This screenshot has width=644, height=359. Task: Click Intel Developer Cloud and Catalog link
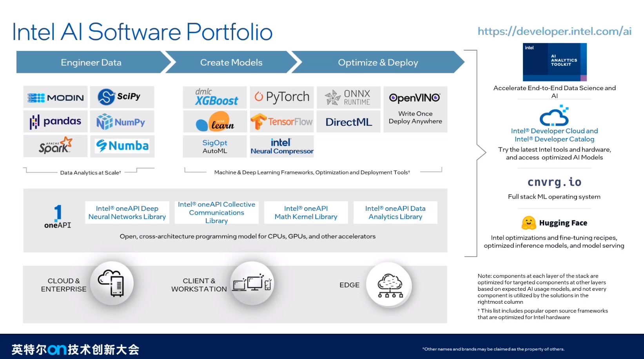tap(554, 135)
